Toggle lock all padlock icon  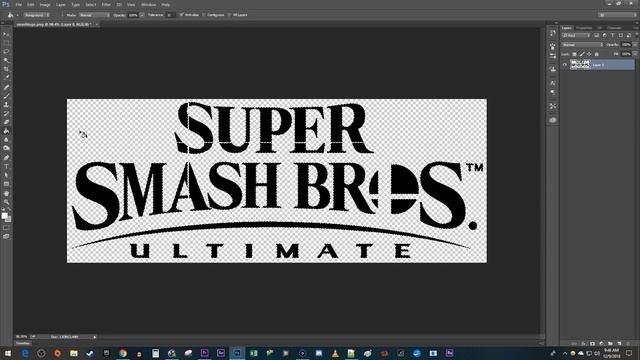point(597,54)
